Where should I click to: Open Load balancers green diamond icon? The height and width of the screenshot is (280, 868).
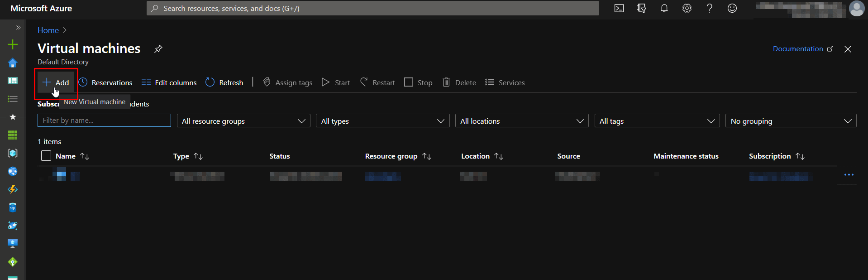13,262
